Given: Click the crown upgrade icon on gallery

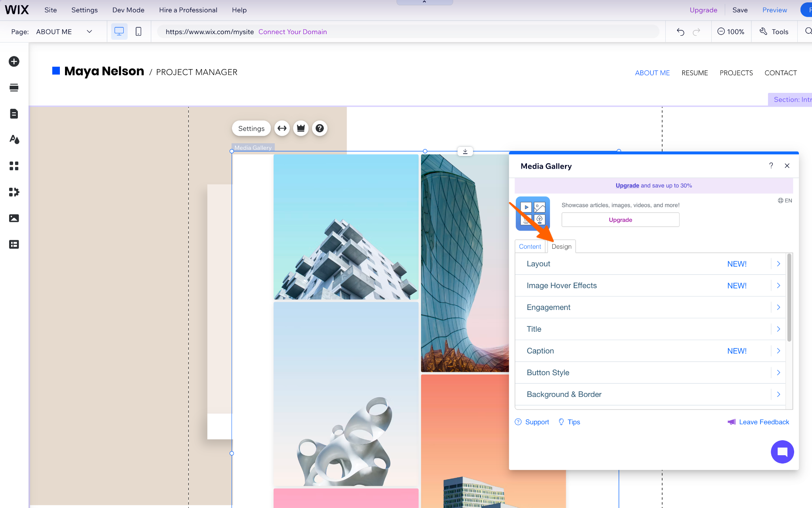Looking at the screenshot, I should (x=301, y=128).
